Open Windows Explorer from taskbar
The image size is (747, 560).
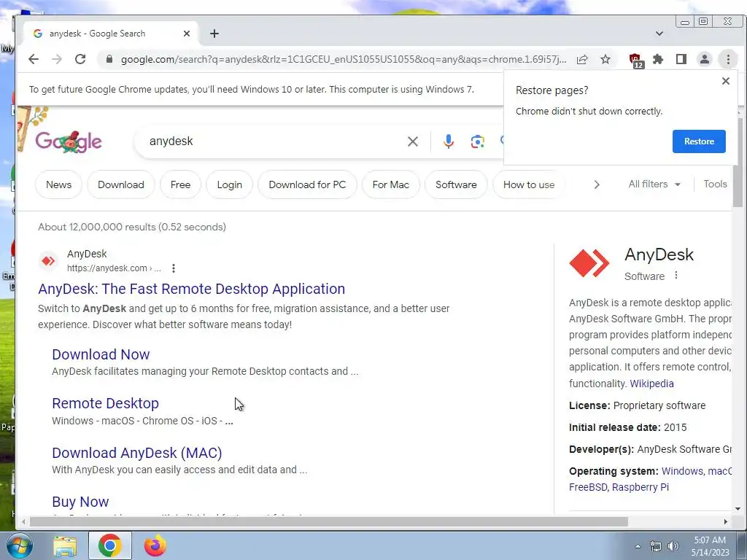pos(65,545)
